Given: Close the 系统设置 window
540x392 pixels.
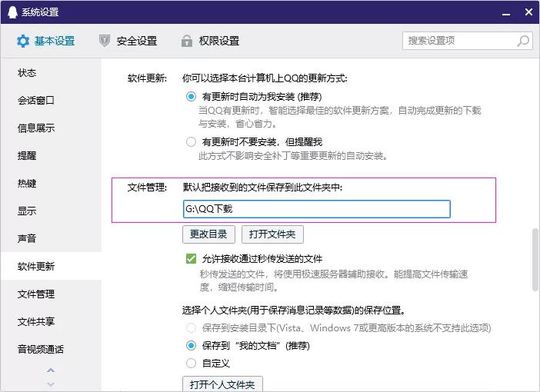Looking at the screenshot, I should pyautogui.click(x=528, y=12).
